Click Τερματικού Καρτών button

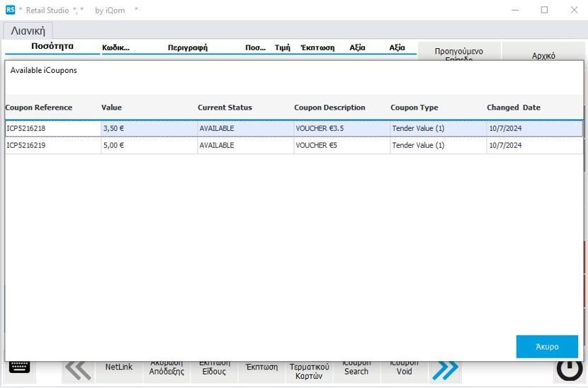click(310, 370)
